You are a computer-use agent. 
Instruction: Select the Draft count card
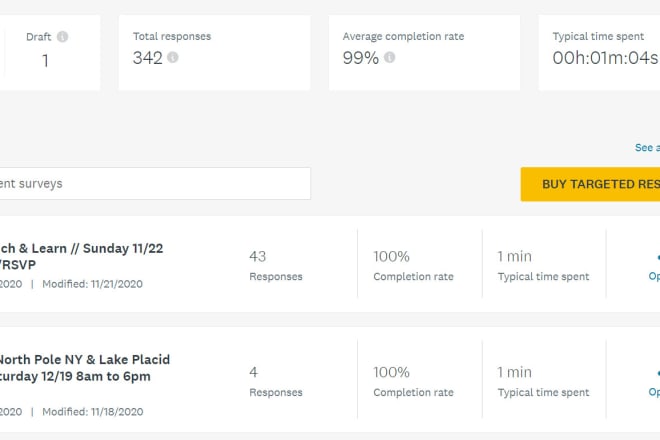pos(48,52)
